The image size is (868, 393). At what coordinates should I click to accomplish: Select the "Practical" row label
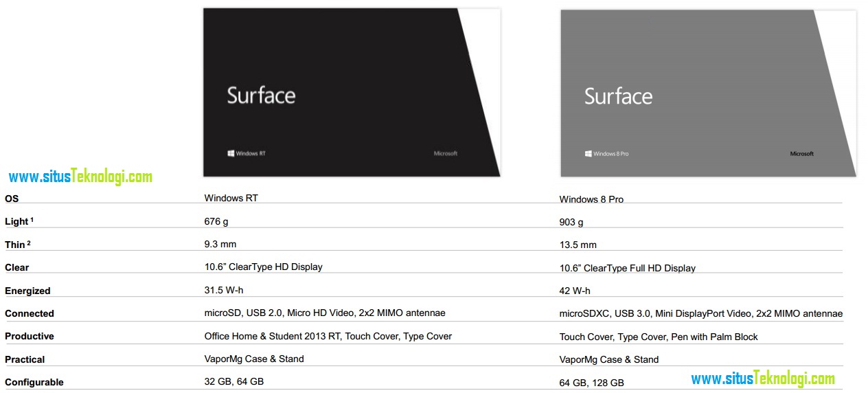pos(25,359)
